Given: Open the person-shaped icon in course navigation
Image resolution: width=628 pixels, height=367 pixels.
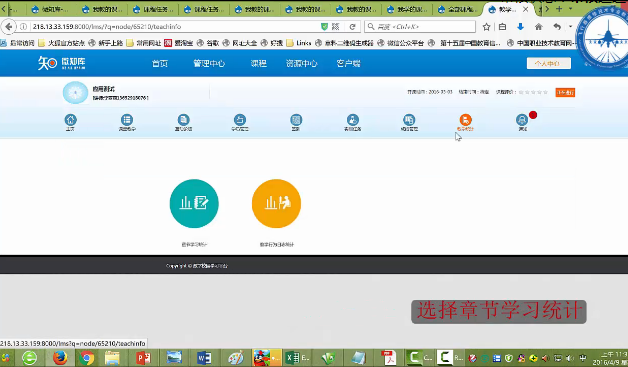Looking at the screenshot, I should tap(352, 120).
